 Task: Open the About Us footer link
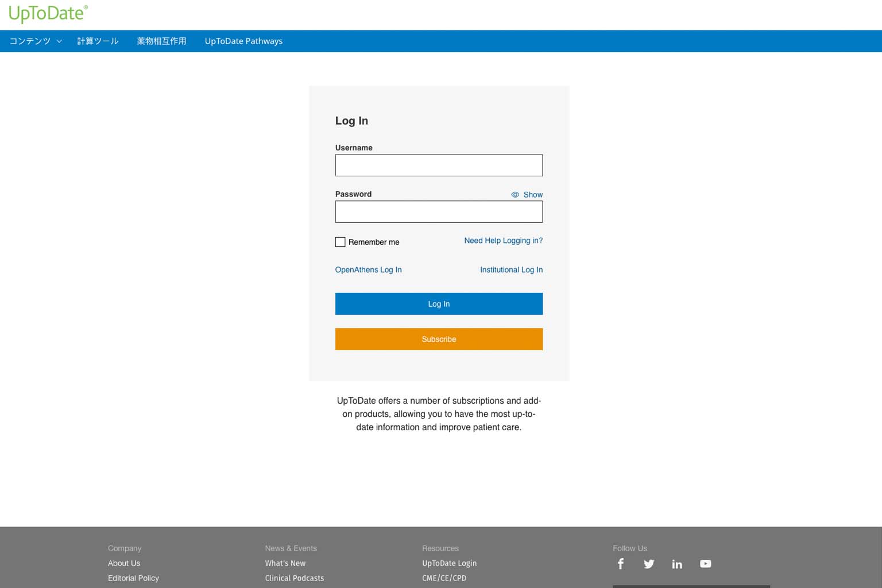point(124,563)
